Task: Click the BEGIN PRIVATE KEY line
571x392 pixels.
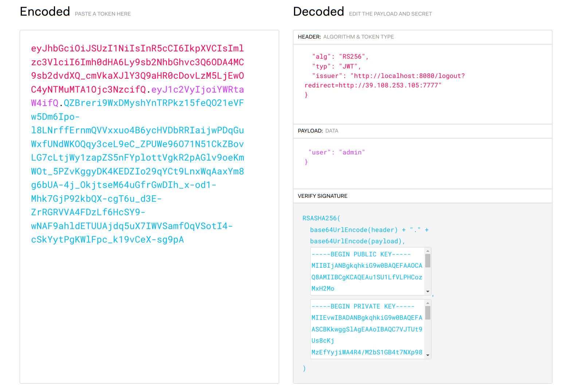Action: (x=363, y=306)
